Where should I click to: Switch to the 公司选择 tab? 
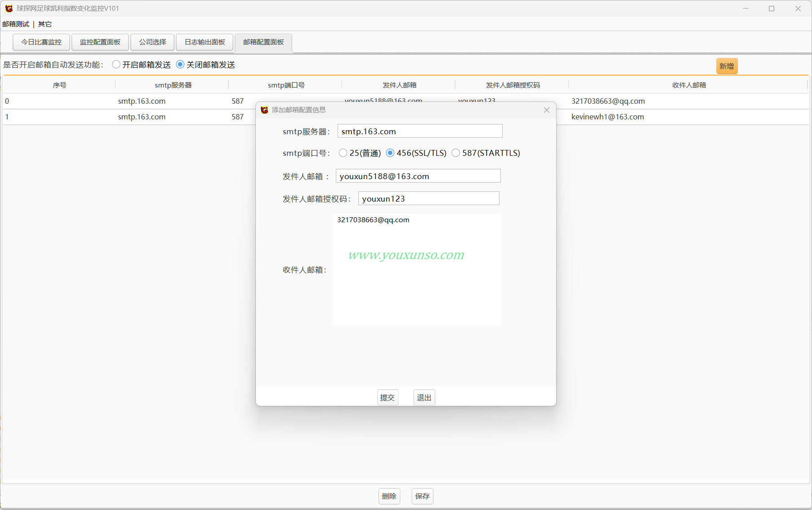[153, 42]
